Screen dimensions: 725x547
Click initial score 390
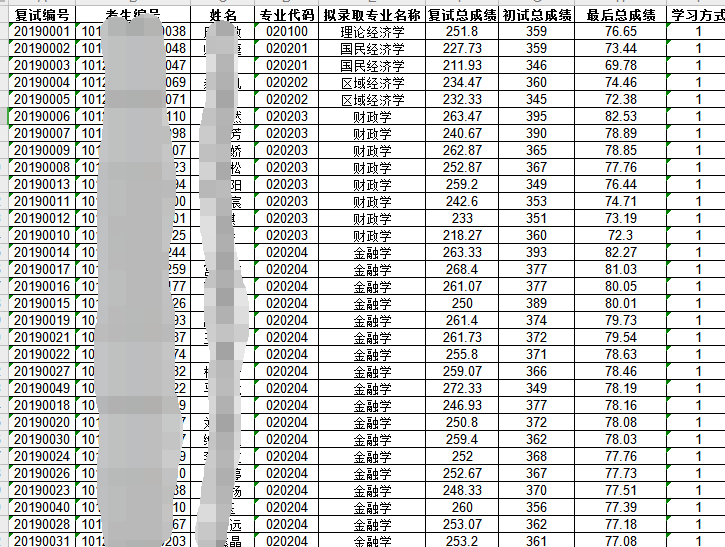536,134
